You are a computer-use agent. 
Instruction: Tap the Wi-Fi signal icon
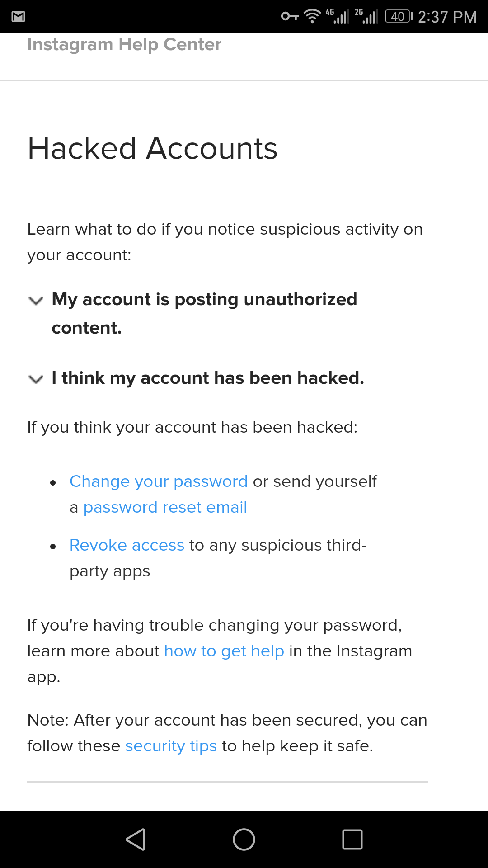coord(312,16)
